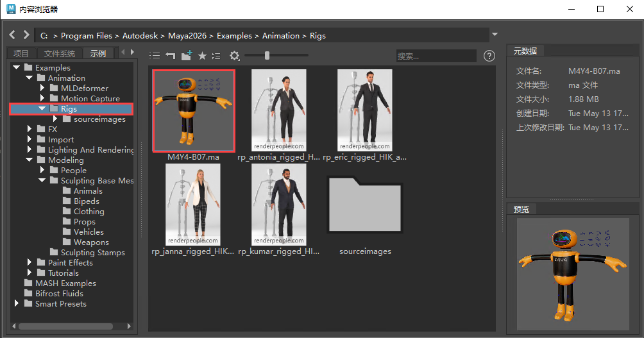Click Maya2026 in path breadcrumb
This screenshot has height=338, width=644.
pyautogui.click(x=187, y=36)
